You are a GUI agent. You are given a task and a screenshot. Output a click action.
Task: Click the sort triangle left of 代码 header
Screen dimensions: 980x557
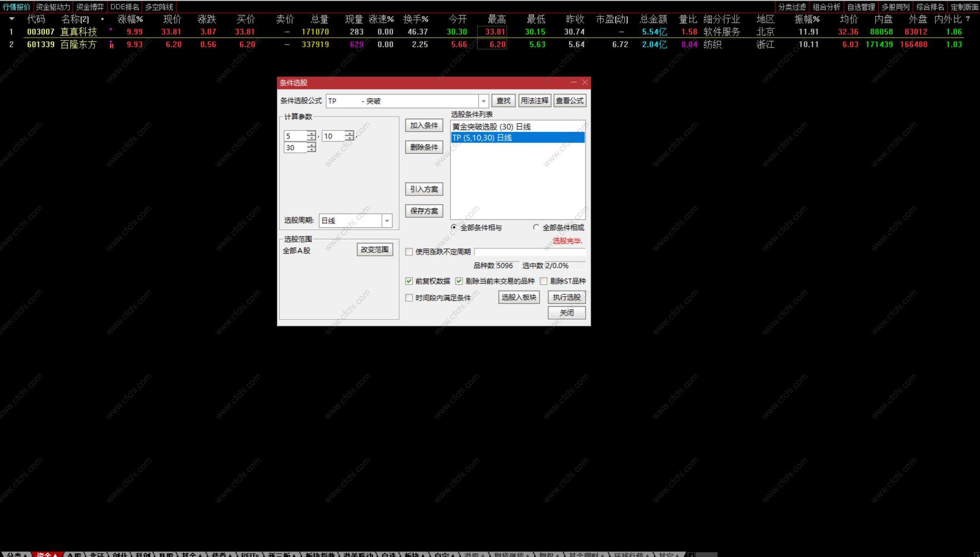[x=12, y=19]
